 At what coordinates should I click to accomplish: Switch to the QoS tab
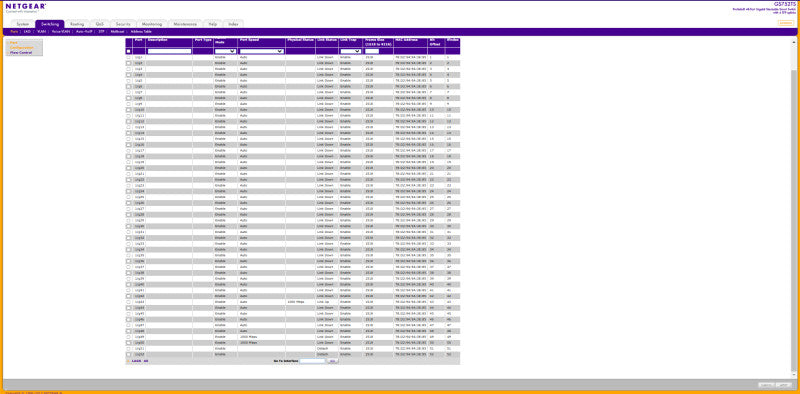(99, 24)
